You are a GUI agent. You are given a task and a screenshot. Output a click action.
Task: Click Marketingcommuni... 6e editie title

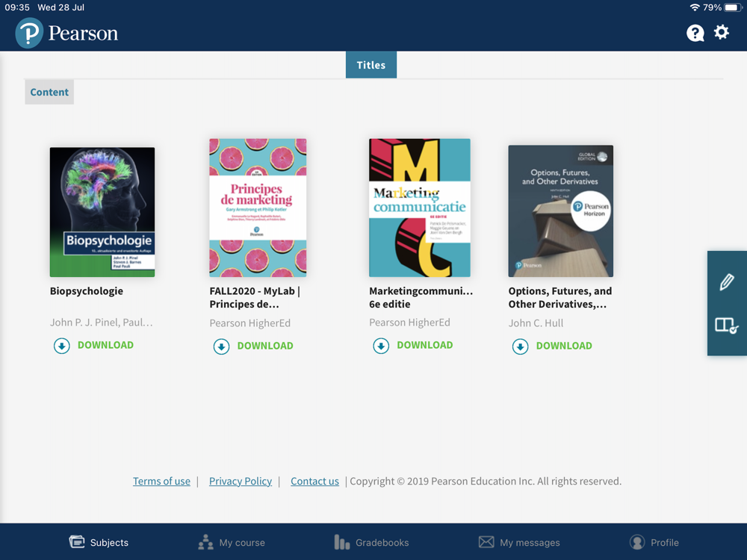pos(421,298)
